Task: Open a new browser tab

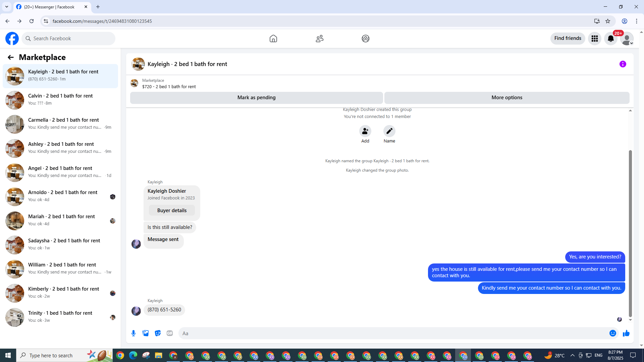Action: 98,7
